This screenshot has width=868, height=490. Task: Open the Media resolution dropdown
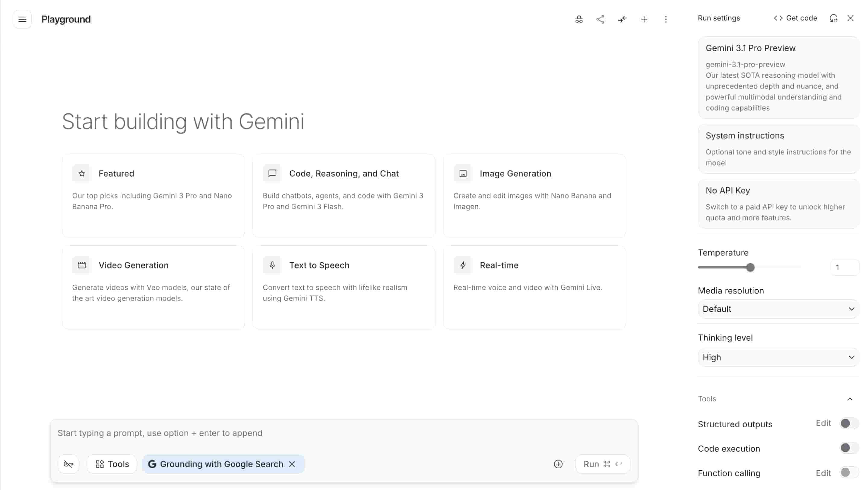tap(778, 309)
